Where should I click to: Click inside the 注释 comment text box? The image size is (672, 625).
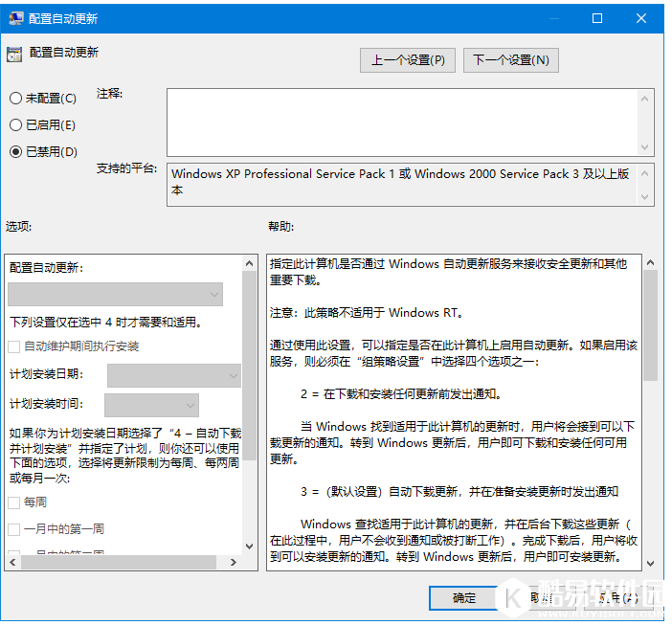(402, 122)
